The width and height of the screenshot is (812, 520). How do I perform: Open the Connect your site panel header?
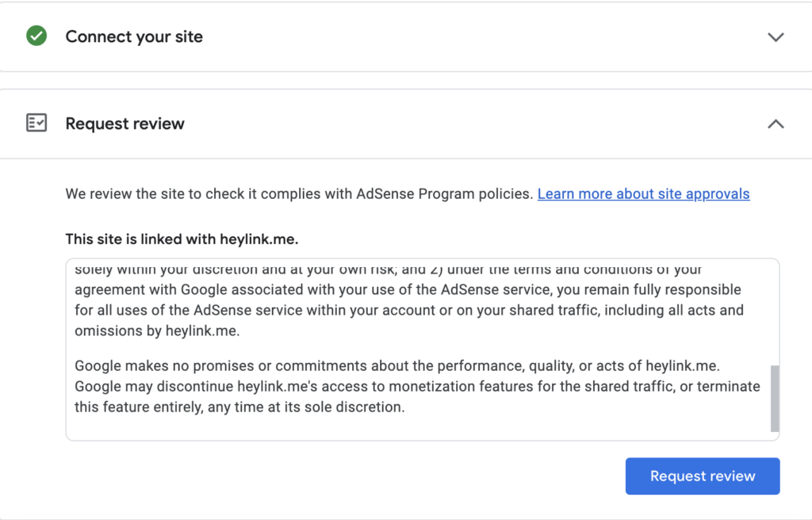[133, 36]
